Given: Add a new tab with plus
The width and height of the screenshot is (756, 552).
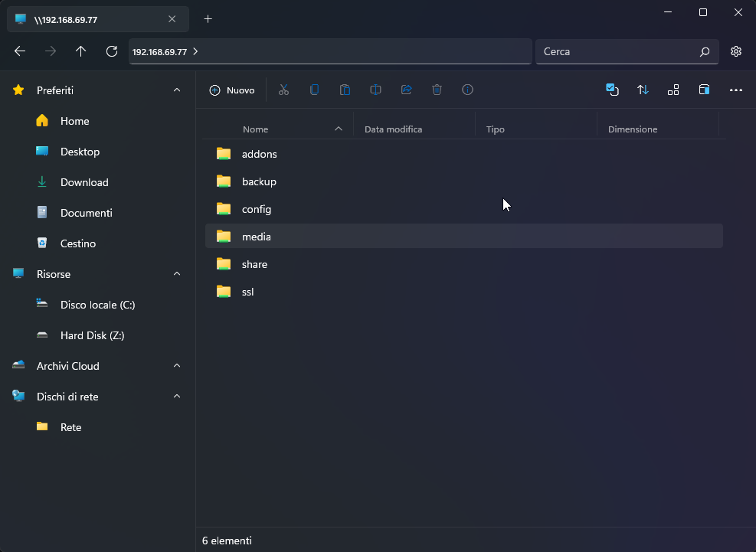Looking at the screenshot, I should coord(208,19).
